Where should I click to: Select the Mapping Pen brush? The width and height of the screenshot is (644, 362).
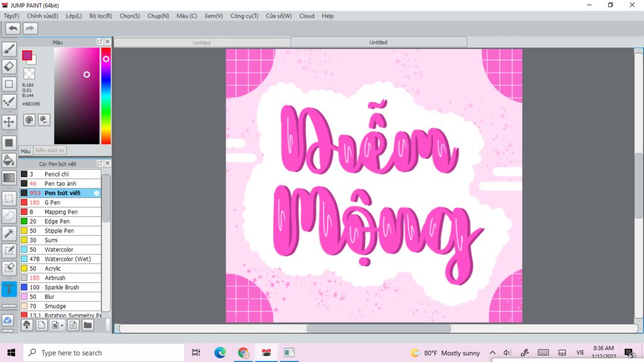(60, 212)
